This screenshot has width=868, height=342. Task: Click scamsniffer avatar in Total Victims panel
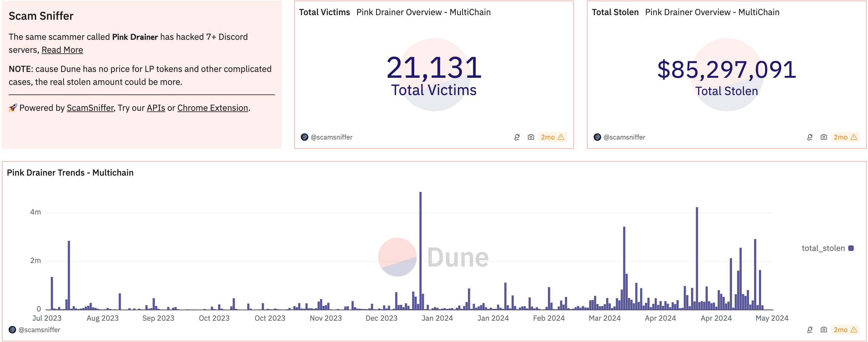[304, 137]
